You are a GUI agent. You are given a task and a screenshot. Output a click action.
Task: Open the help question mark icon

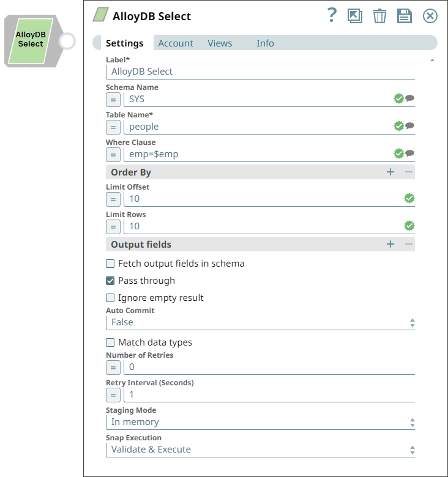point(332,15)
